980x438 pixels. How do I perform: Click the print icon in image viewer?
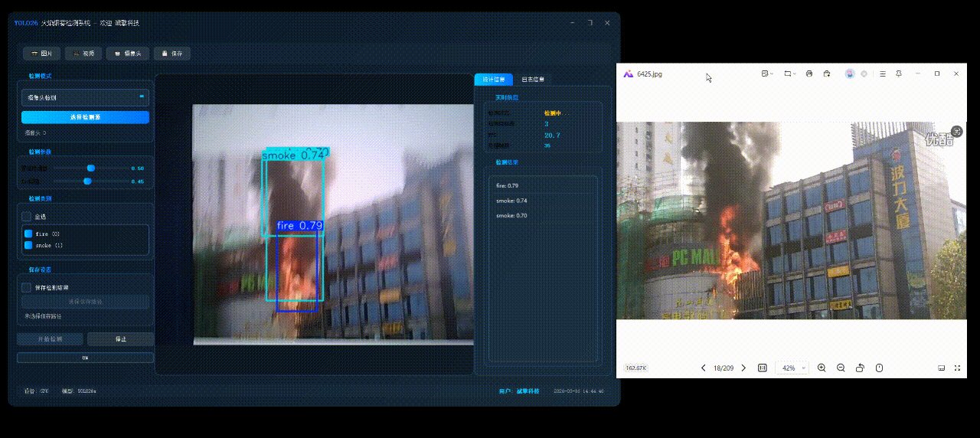[x=809, y=74]
